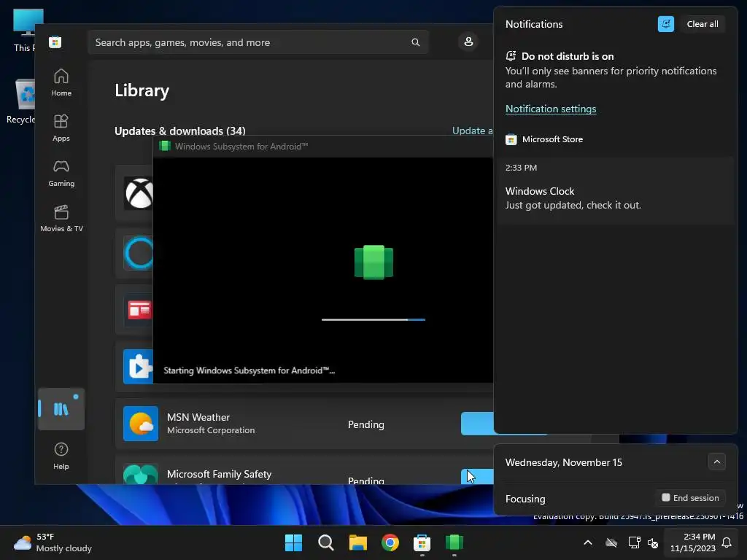Click the MSN Weather app name

tap(198, 417)
